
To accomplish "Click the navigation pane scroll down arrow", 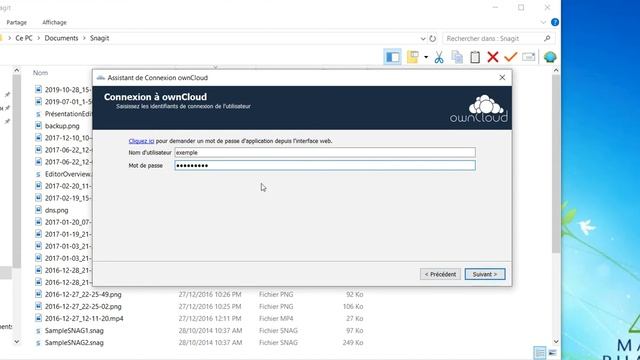I will (x=16, y=342).
